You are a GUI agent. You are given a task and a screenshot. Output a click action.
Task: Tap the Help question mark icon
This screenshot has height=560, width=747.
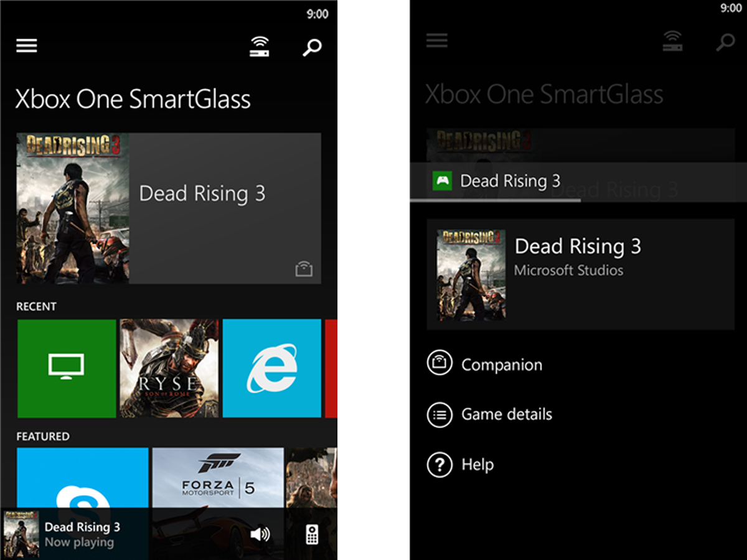(439, 465)
